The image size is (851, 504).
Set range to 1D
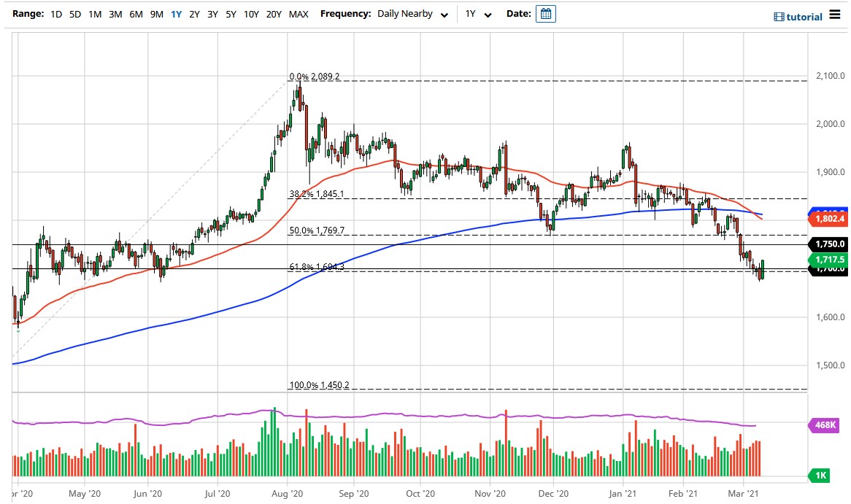(x=56, y=14)
